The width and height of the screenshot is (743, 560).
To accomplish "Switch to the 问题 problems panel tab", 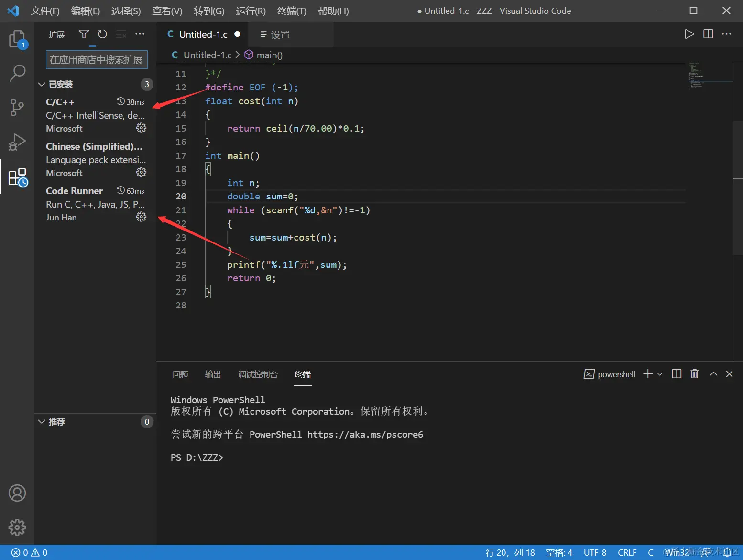I will [x=180, y=374].
